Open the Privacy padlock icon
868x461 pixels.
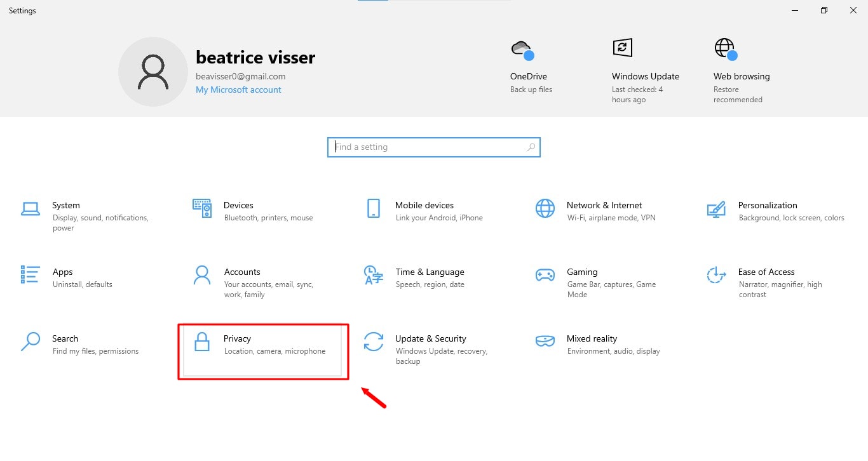pos(201,342)
